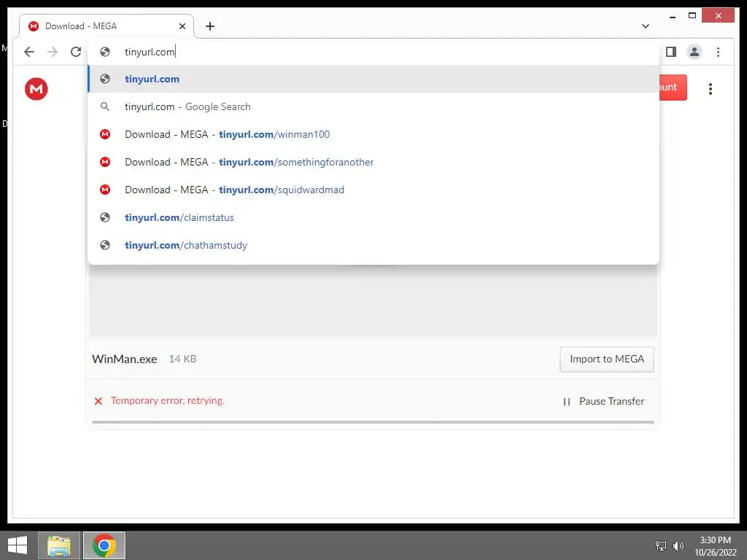
Task: Select tinyurl.com - Google Search suggestion
Action: pos(373,106)
